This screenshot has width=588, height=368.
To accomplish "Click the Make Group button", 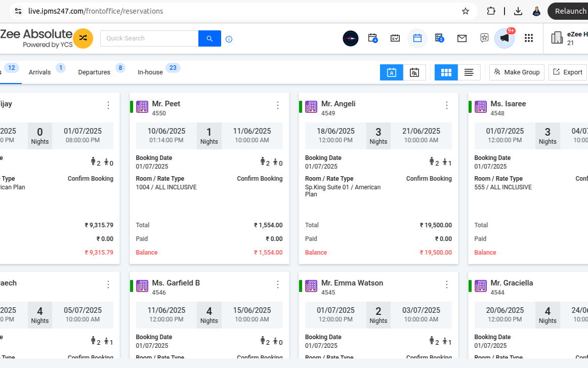I will click(x=517, y=72).
